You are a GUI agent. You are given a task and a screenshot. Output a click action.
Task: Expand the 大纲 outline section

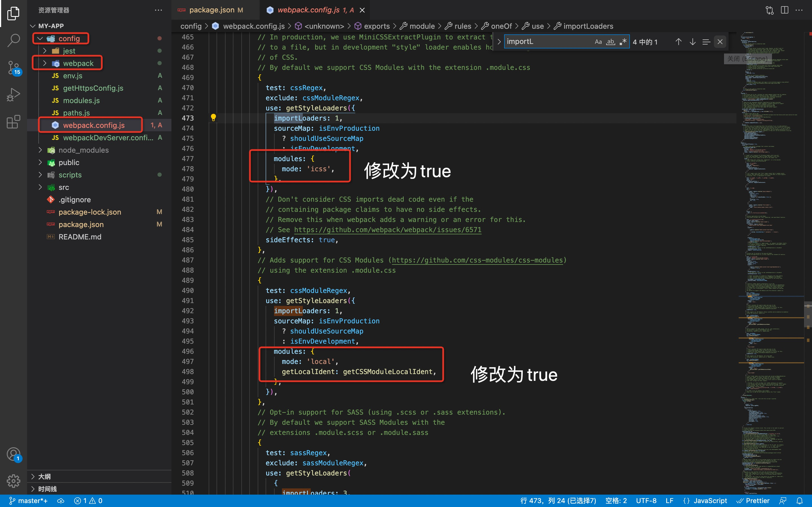point(44,477)
